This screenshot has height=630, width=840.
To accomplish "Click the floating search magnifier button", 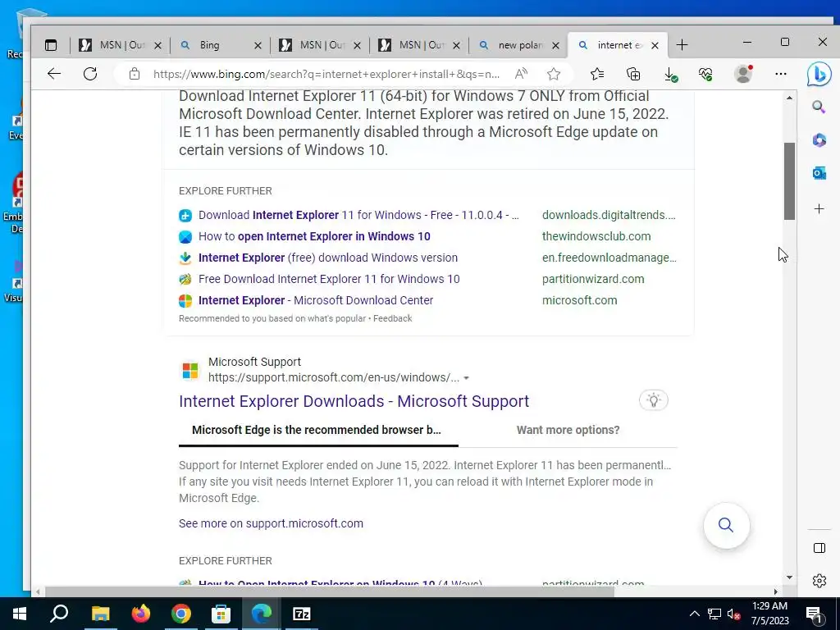I will (726, 525).
